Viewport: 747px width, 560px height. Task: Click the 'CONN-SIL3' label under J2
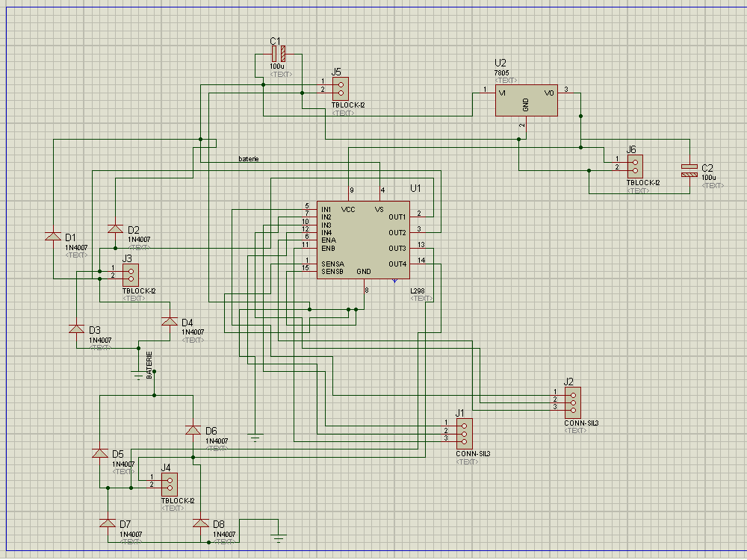tap(582, 423)
